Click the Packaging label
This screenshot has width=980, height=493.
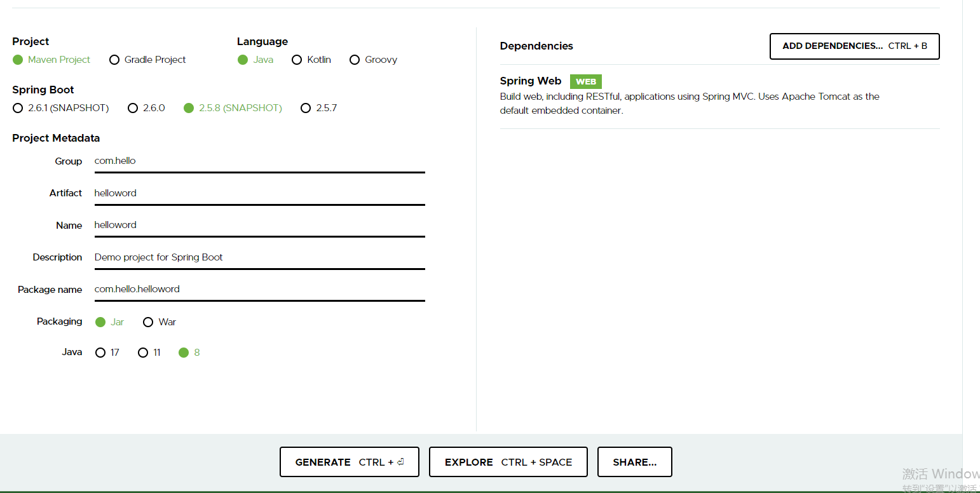point(60,321)
